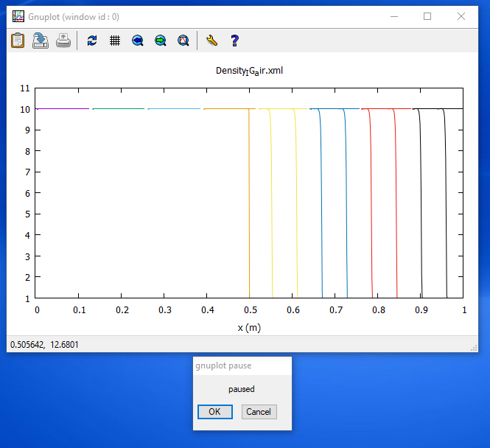
Task: Click the 'paused' message text
Action: 242,389
